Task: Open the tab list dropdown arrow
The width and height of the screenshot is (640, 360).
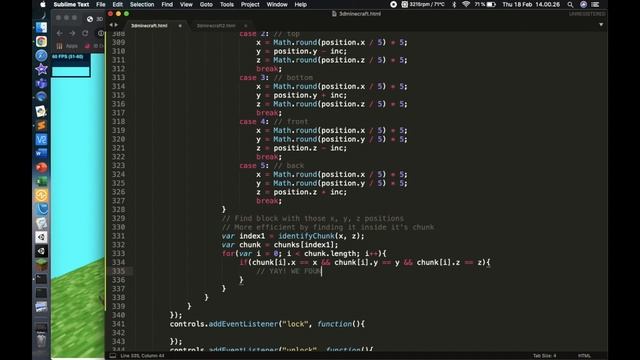Action: pos(601,24)
